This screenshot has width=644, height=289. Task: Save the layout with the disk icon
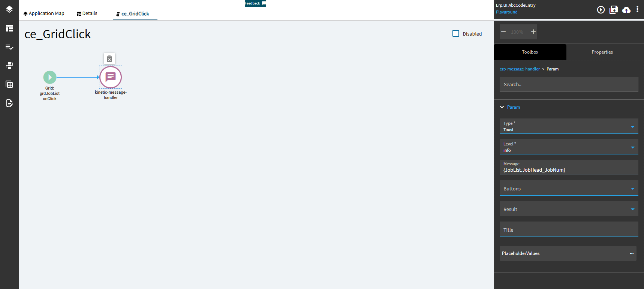(x=614, y=10)
